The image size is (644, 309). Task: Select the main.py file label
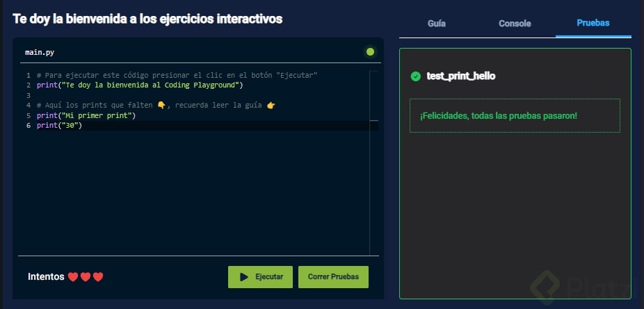point(40,53)
